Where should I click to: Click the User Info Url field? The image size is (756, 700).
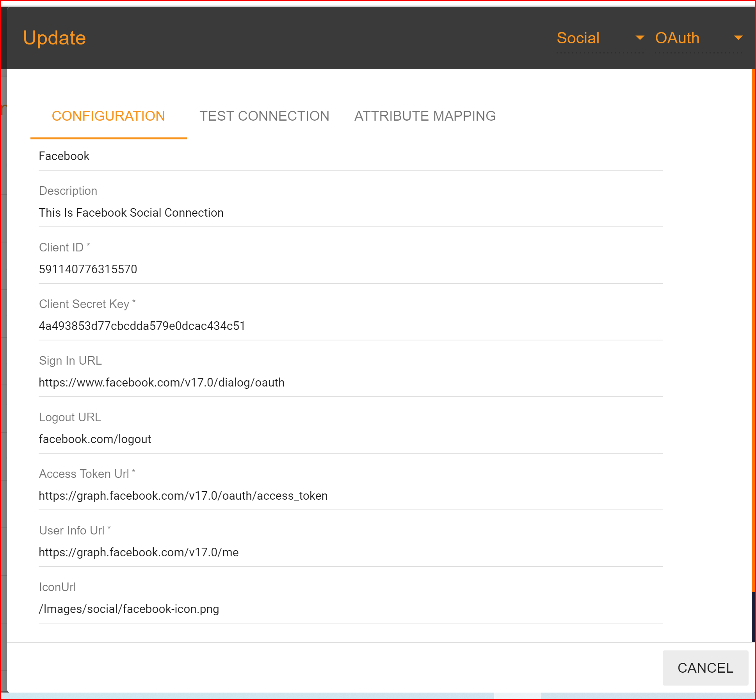pos(350,552)
